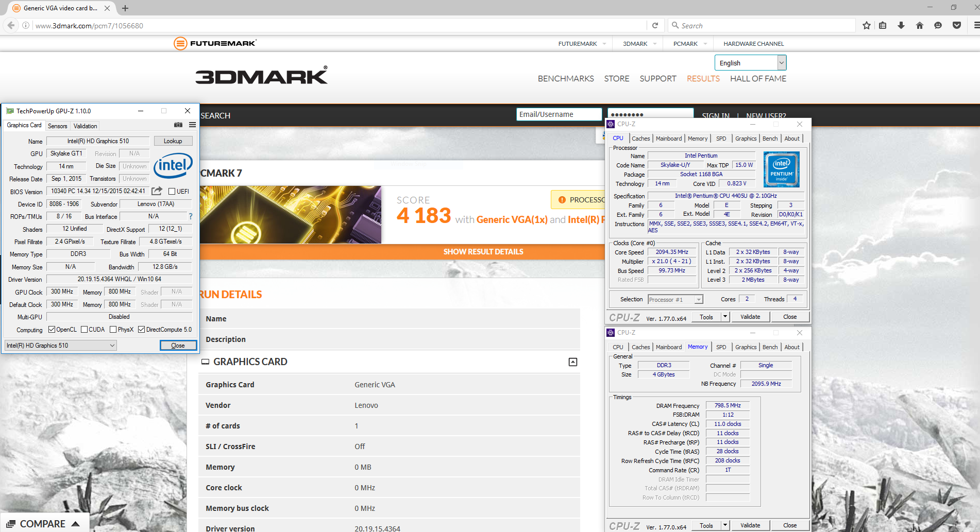
Task: Open the Processor #1 selection dropdown
Action: coord(675,299)
